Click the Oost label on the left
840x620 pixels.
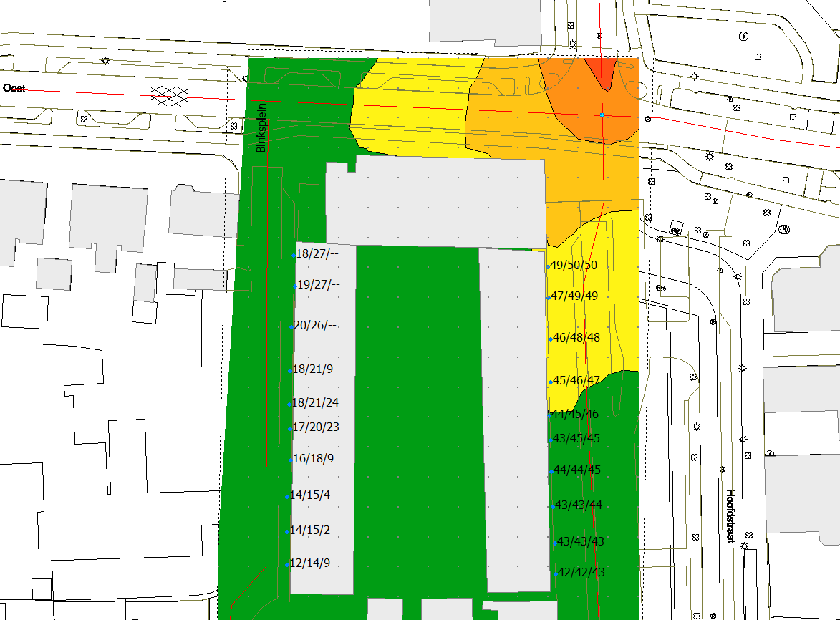point(14,88)
